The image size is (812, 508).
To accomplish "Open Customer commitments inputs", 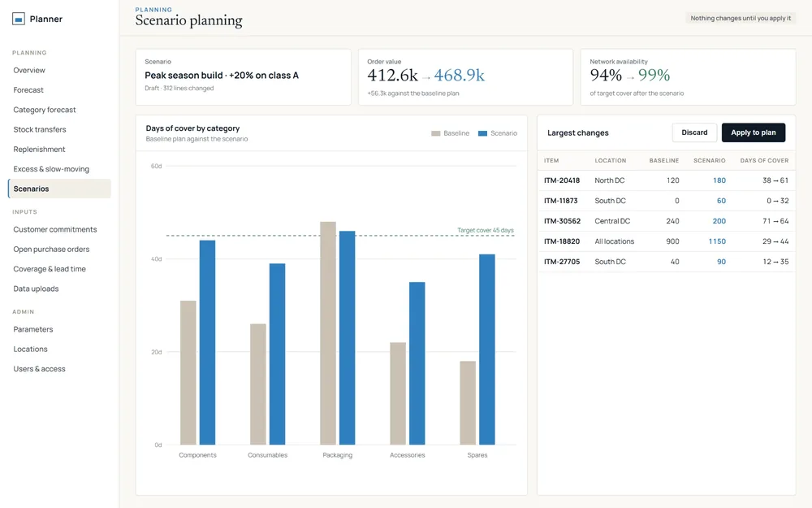I will (x=55, y=229).
